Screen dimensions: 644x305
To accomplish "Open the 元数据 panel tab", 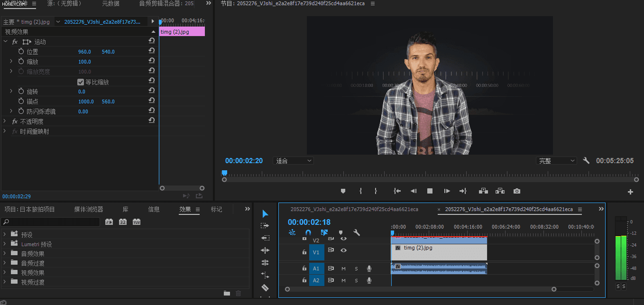I will coord(110,3).
